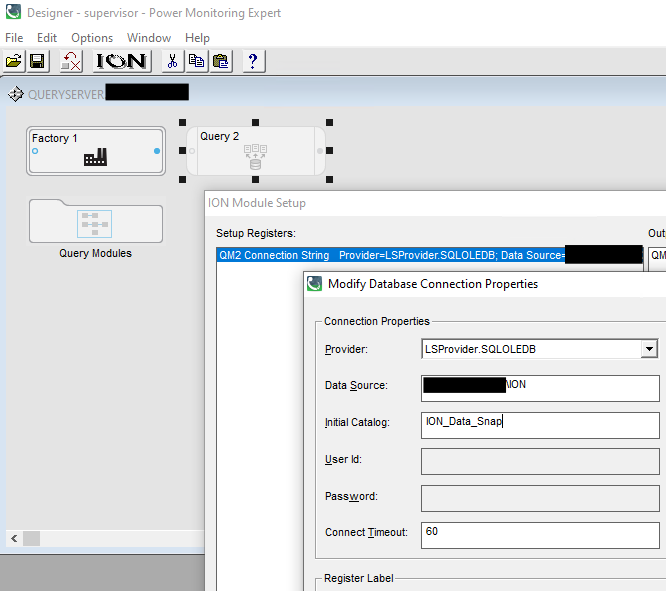Click the QUERYSERVER window title text

tap(66, 94)
